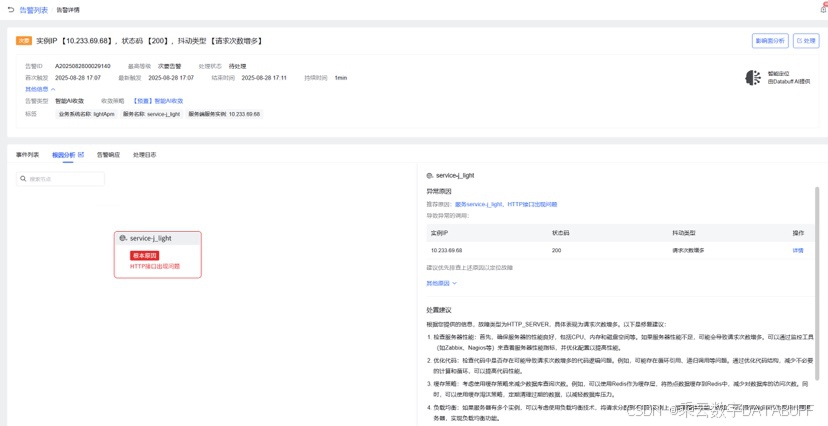This screenshot has width=828, height=426.
Task: Switch to the 事件列表 tab
Action: (27, 155)
